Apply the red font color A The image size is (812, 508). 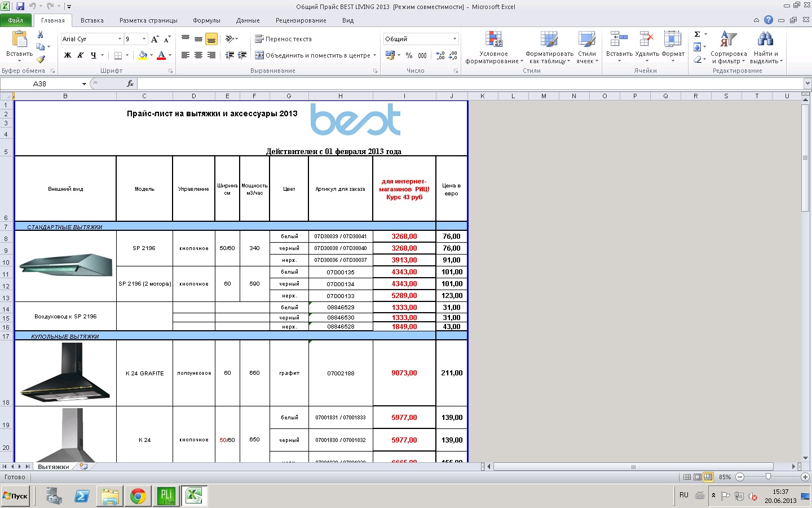point(161,55)
